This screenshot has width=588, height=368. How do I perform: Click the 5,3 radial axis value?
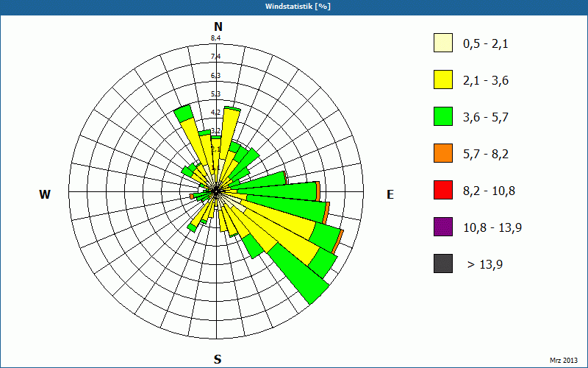[215, 93]
